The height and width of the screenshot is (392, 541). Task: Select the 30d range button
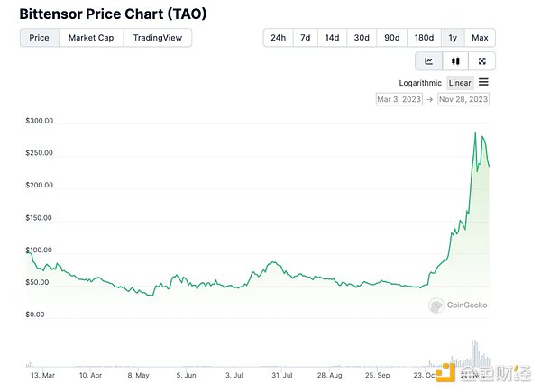362,37
